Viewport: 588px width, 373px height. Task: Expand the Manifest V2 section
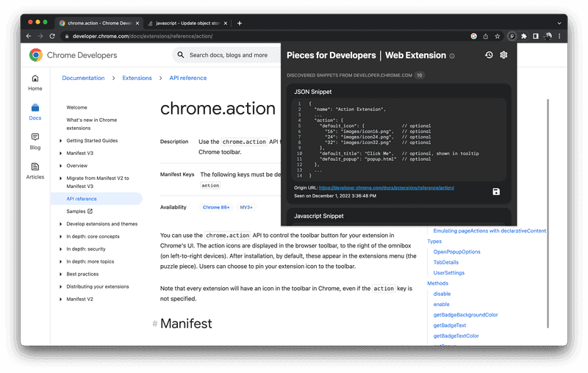pos(60,300)
